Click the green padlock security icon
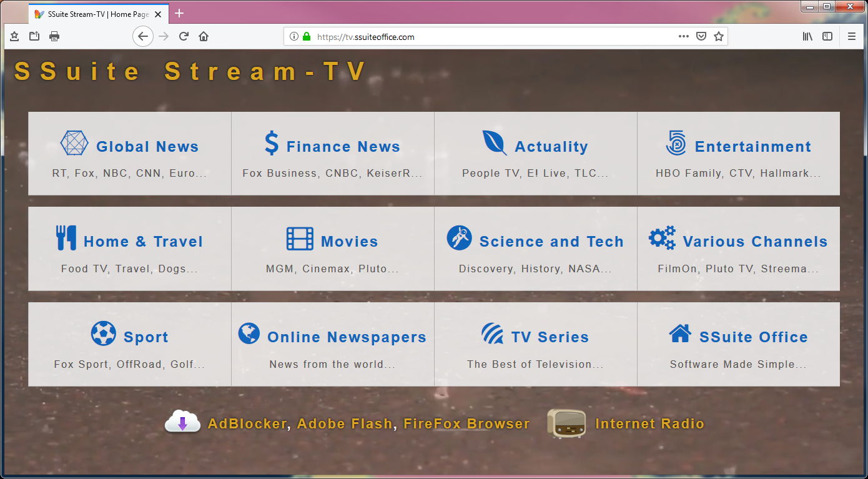 tap(307, 36)
